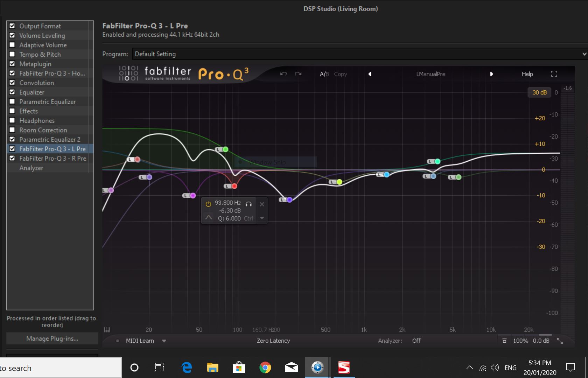Screen dimensions: 588x378
Task: Show the piano display icon at bottom left
Action: tap(107, 329)
